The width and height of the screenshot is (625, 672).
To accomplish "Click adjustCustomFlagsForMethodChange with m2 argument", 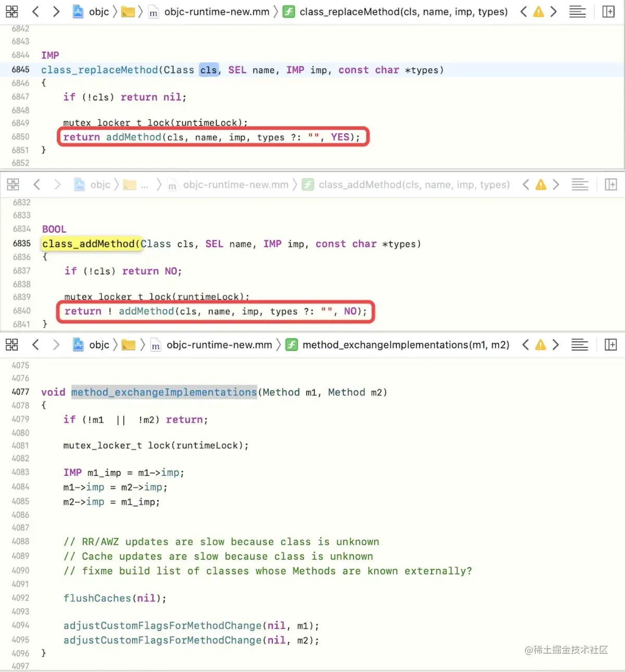I will click(x=191, y=640).
